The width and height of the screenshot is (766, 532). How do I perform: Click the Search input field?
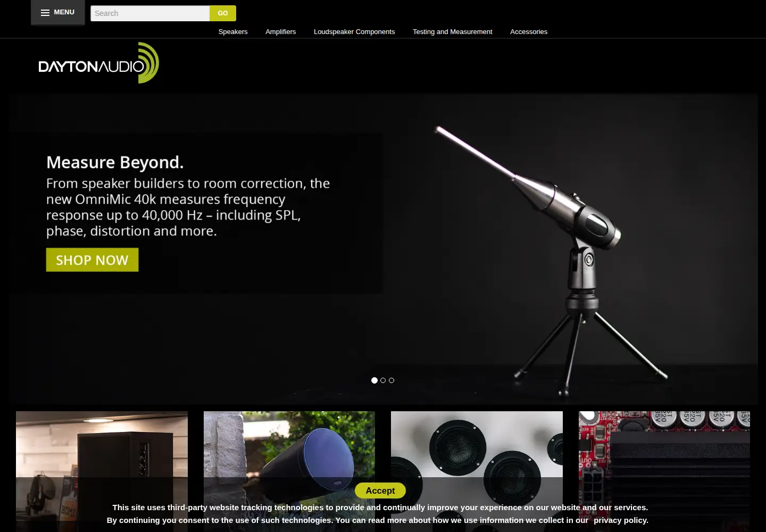150,13
